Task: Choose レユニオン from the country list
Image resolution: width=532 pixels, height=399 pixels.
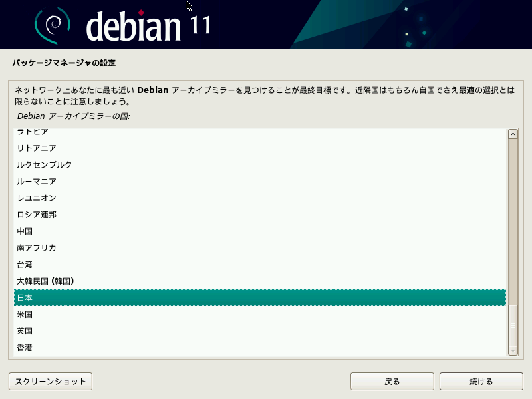Action: [x=260, y=198]
